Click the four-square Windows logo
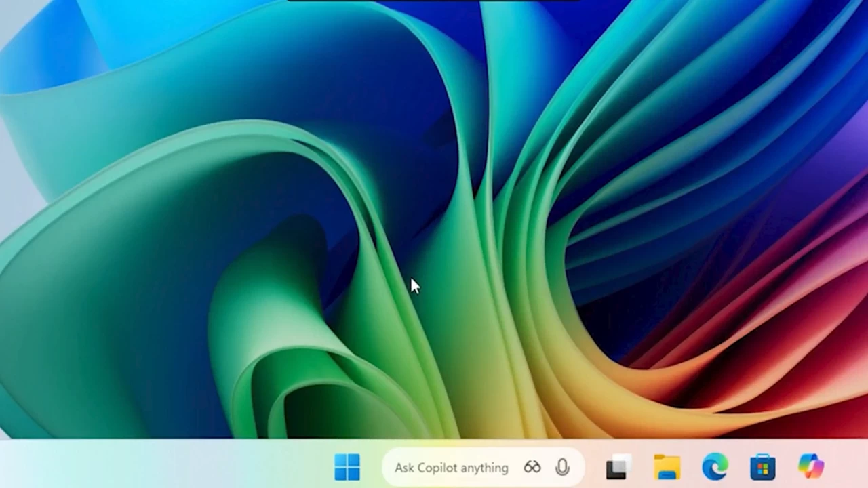The height and width of the screenshot is (488, 868). click(348, 467)
